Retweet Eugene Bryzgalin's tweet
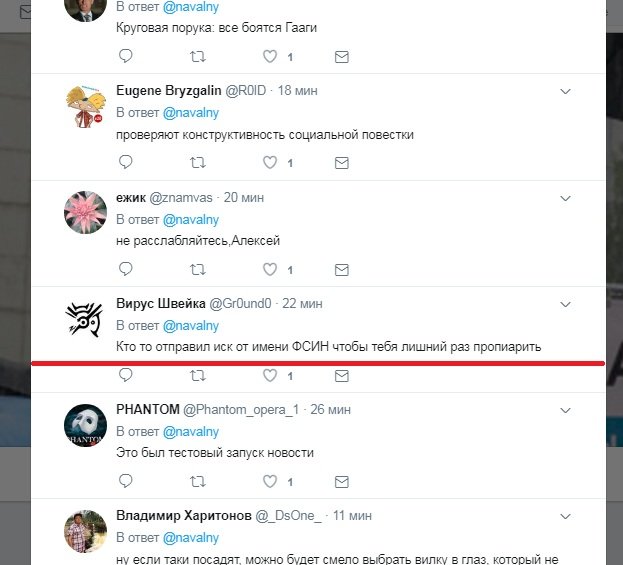 (197, 163)
